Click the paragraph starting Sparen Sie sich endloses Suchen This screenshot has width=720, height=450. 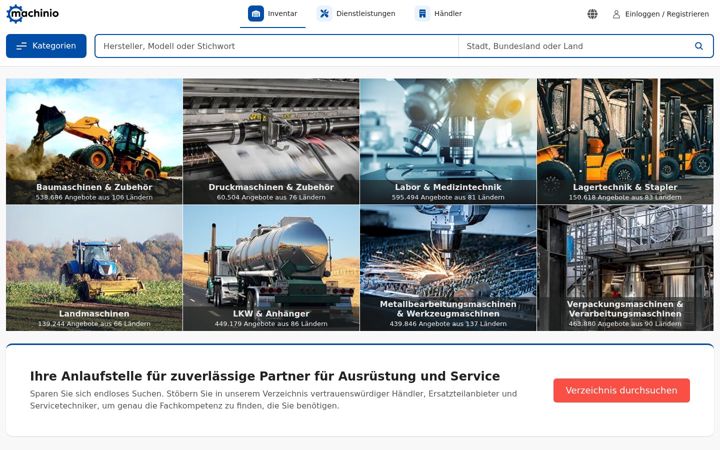pos(274,399)
